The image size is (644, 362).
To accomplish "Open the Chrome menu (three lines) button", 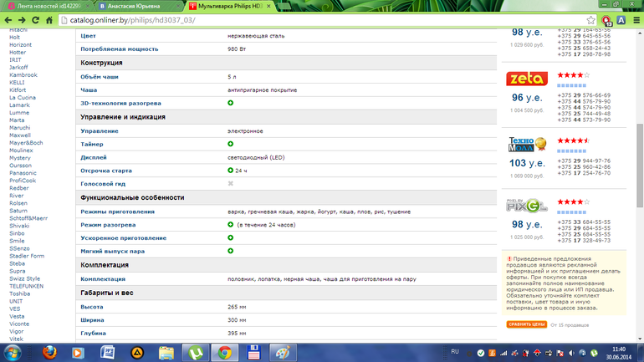I will click(x=635, y=19).
